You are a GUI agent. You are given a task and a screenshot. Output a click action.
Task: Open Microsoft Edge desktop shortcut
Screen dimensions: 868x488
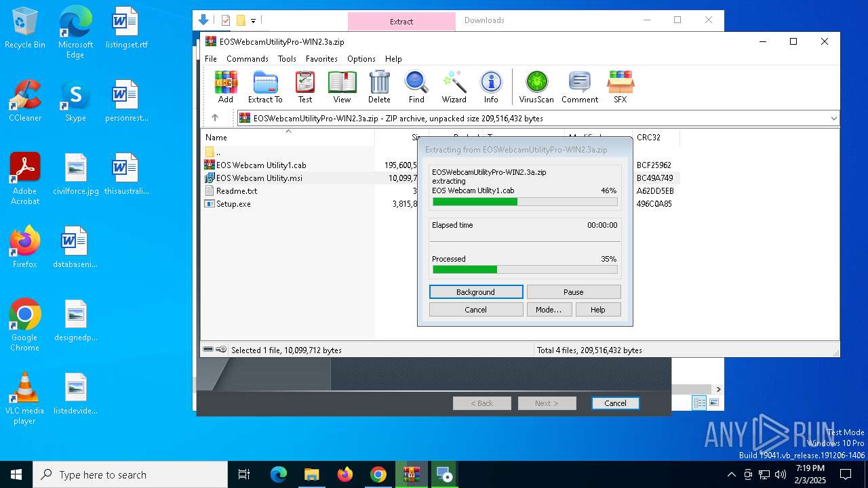coord(75,33)
